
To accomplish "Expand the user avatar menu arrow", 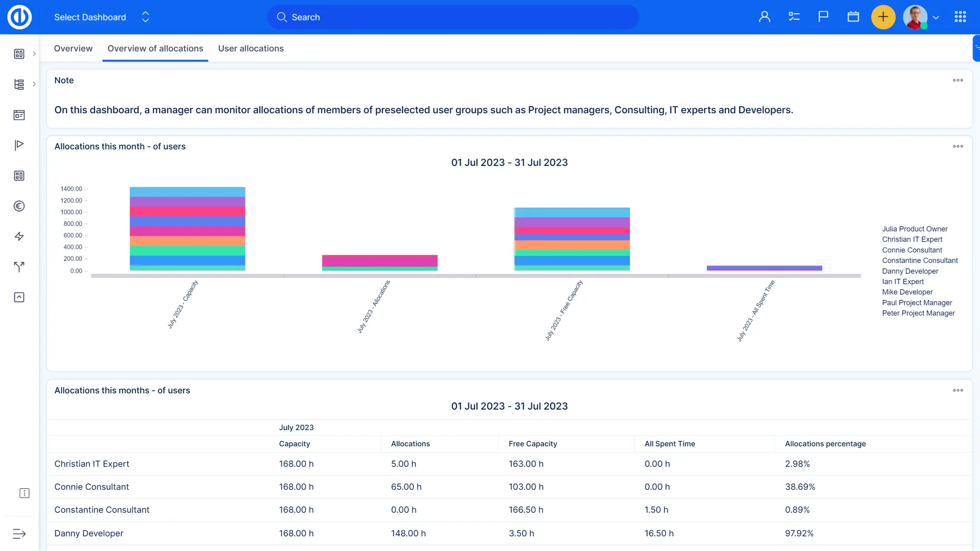I will coord(936,17).
